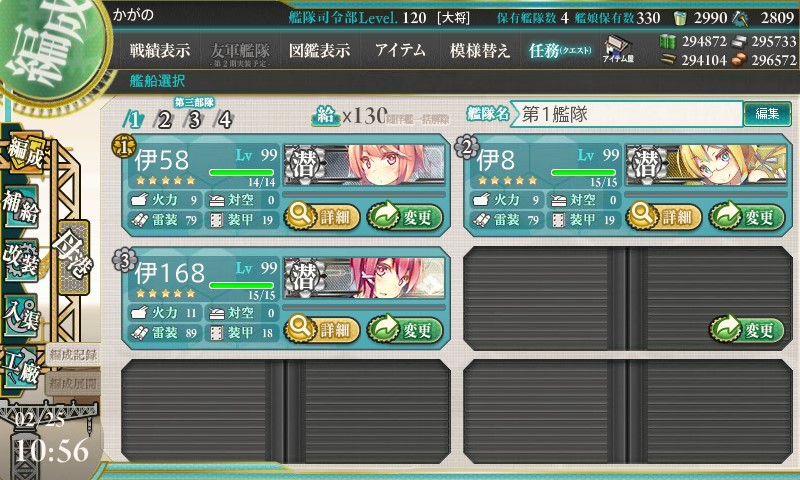Screen dimensions: 800x480
Task: Click the 母港 home port button
Action: (74, 258)
